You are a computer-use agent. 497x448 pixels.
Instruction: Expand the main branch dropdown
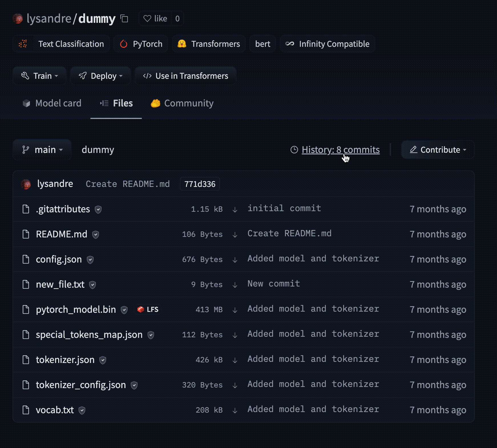click(x=42, y=150)
